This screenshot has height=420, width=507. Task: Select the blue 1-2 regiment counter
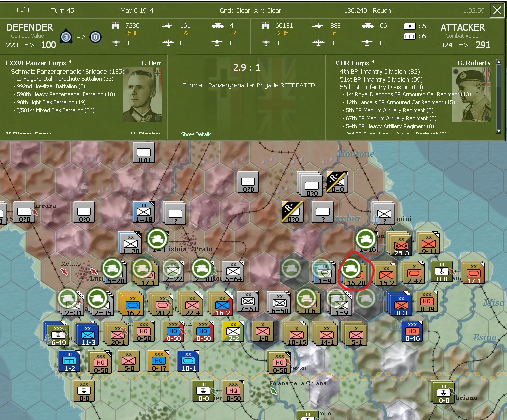point(69,361)
